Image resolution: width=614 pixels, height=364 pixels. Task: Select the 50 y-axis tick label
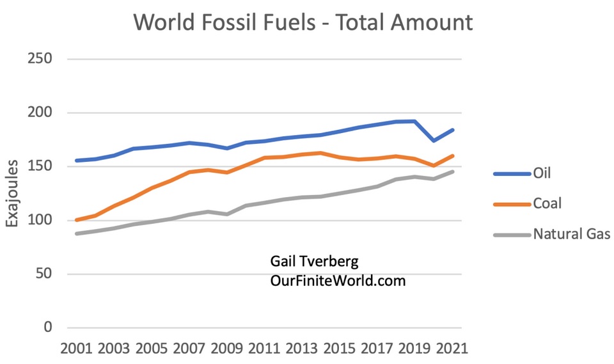pyautogui.click(x=43, y=274)
